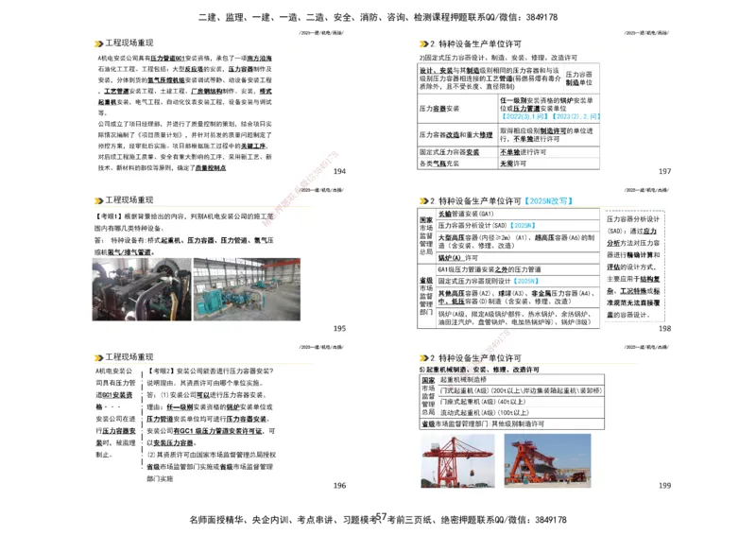Click the 工程现场重现 heading of slide 196

[x=129, y=357]
